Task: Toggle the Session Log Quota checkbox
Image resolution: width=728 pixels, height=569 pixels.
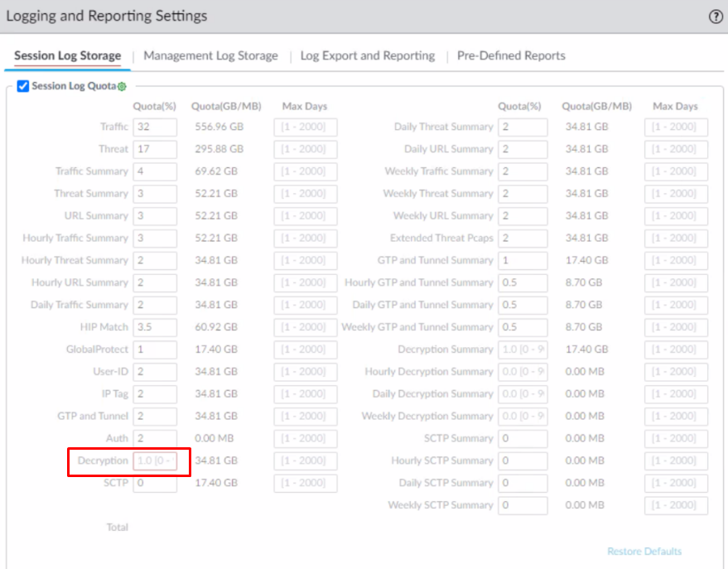Action: 23,86
